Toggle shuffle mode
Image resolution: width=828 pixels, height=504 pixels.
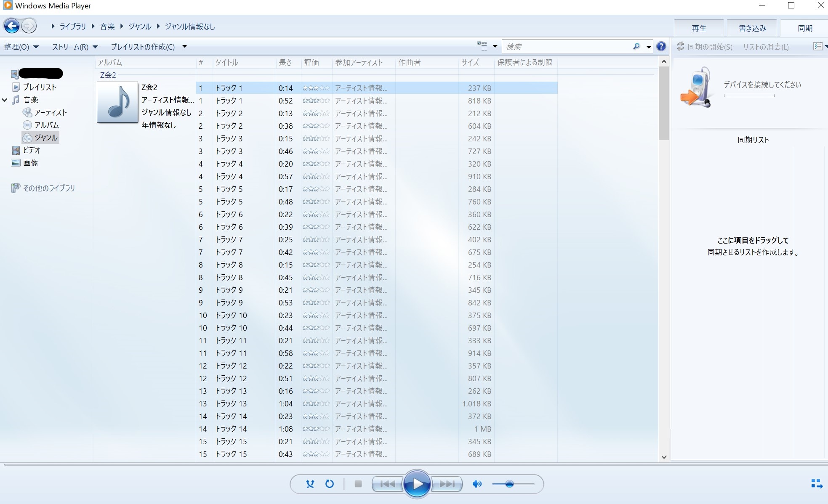[310, 484]
